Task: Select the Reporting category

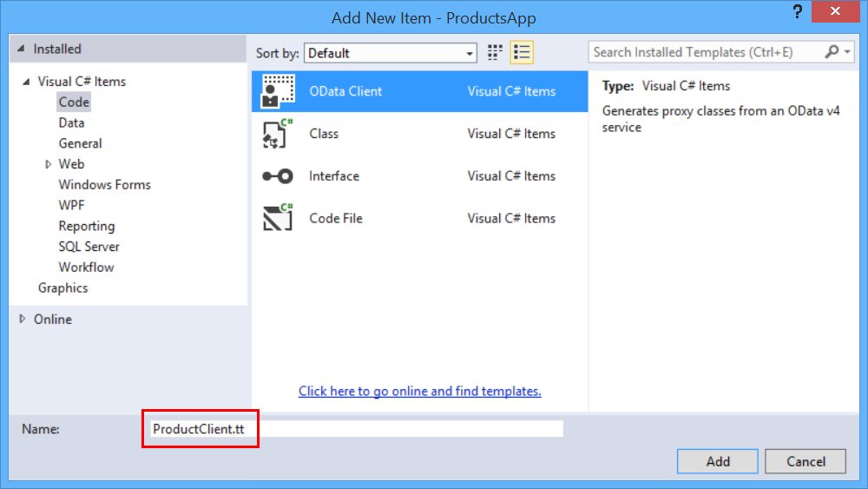Action: tap(86, 226)
